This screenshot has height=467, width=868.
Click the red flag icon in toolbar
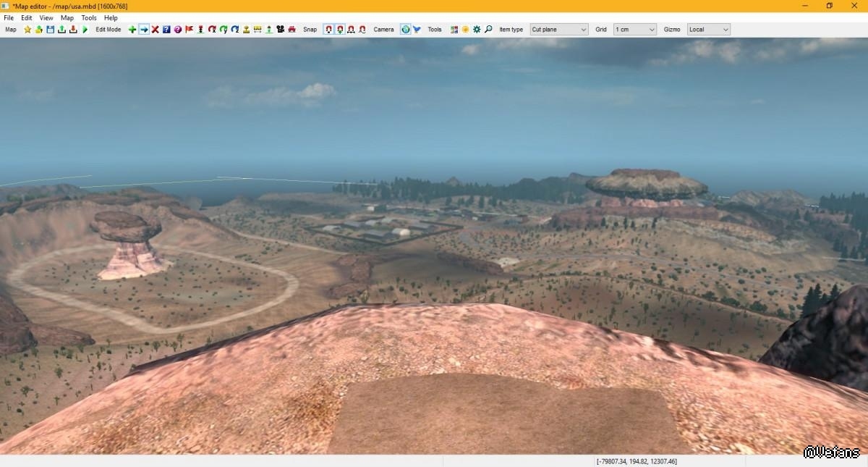[x=190, y=30]
